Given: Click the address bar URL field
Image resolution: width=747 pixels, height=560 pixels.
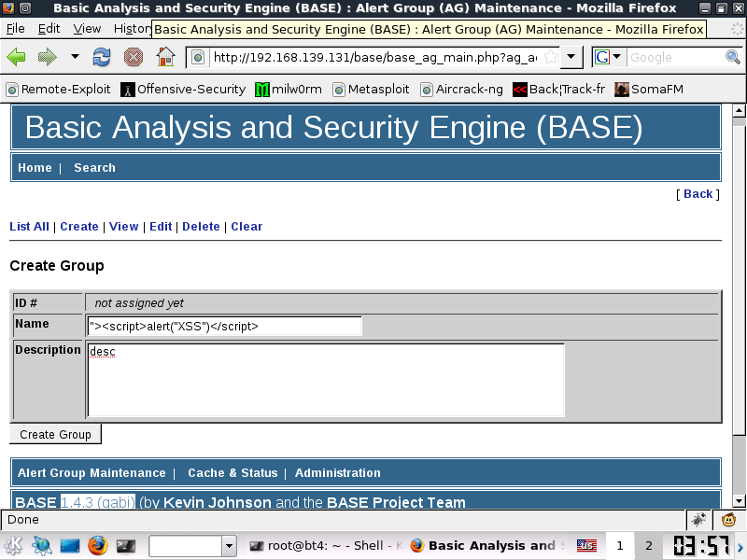Looking at the screenshot, I should [x=375, y=58].
